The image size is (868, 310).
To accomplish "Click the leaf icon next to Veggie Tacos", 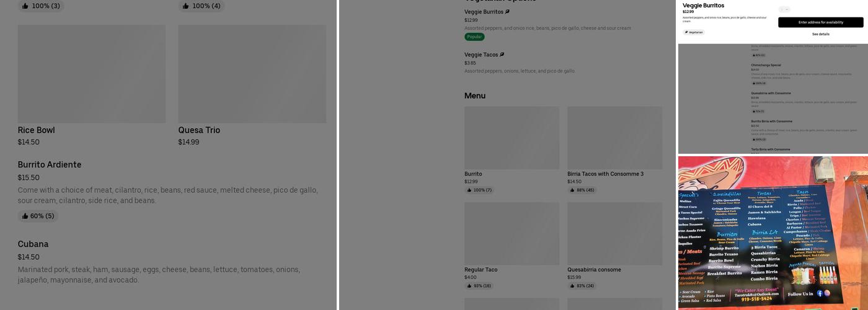I will click(x=502, y=55).
